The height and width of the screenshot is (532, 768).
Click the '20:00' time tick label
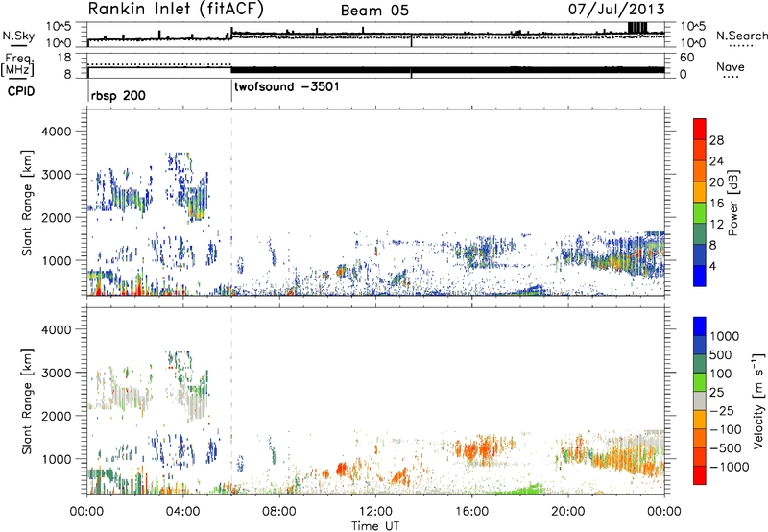pyautogui.click(x=567, y=512)
